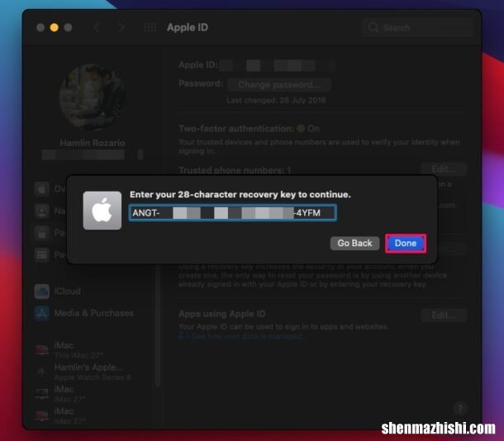
Task: Click the Hamlin Rozario account name
Action: pos(93,143)
